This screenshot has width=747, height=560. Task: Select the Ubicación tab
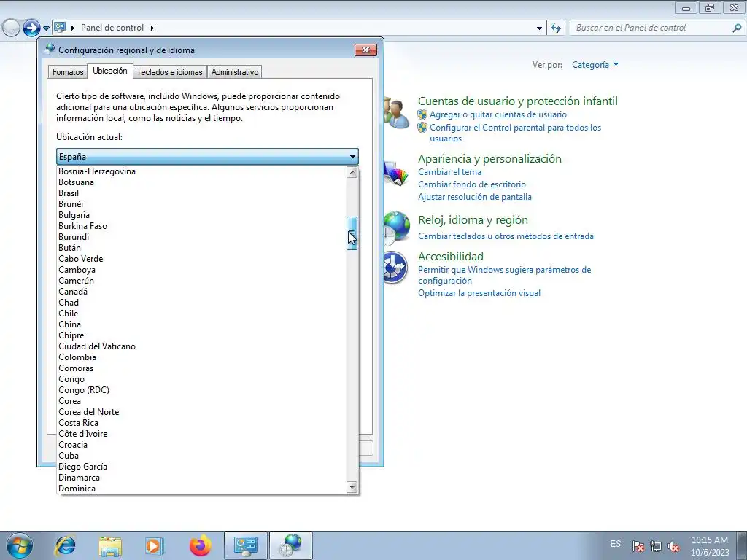(x=110, y=71)
